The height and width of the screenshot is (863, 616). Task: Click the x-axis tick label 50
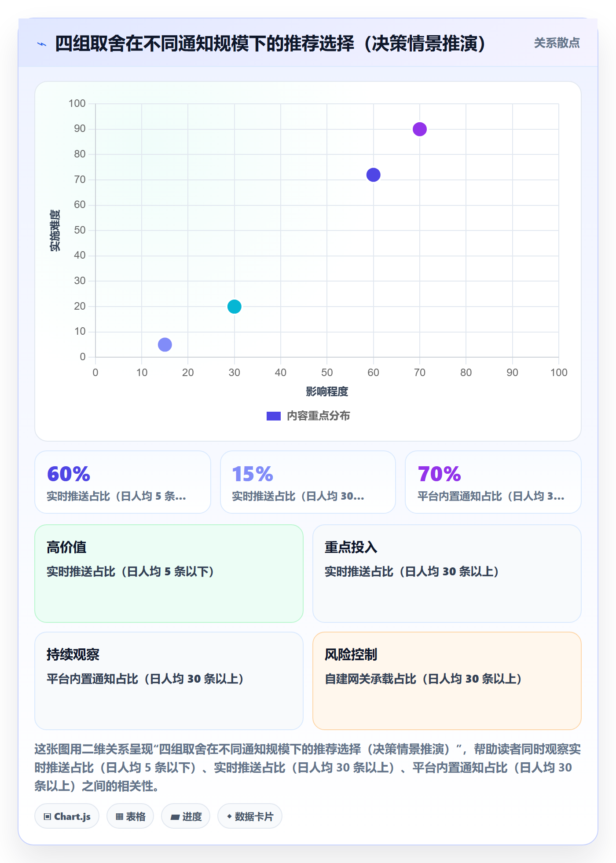(327, 373)
